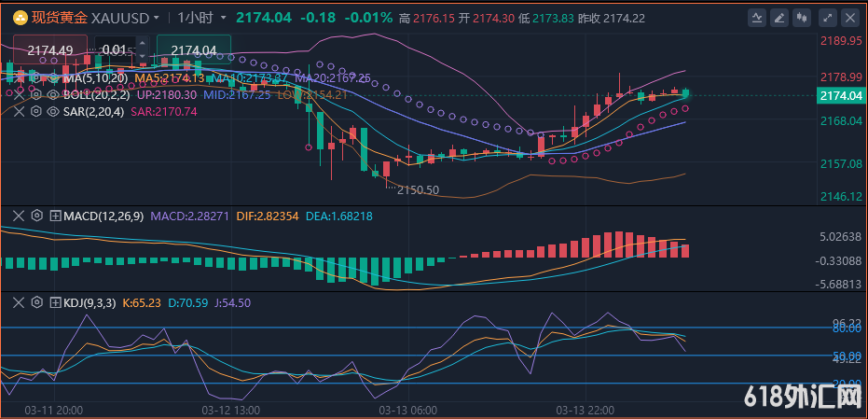Open settings gear for MA(5,10,20) indicator
Viewport: 868px width, 419px height.
tap(37, 78)
